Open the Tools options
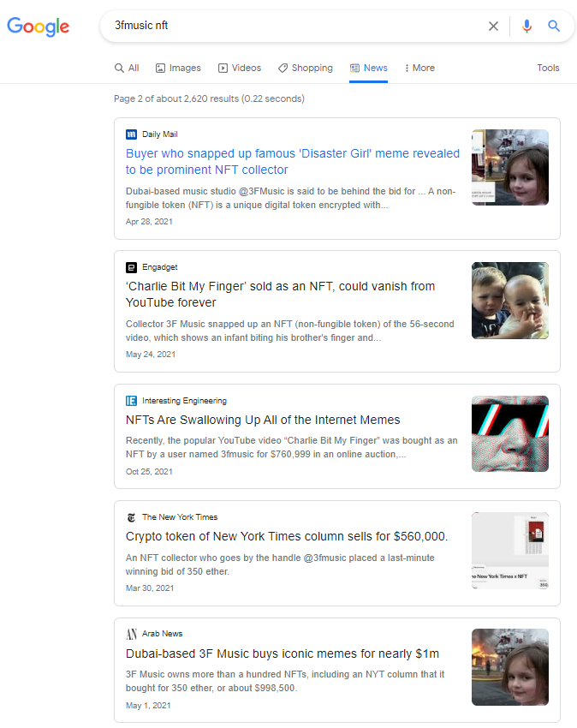Viewport: 577px width, 728px height. [x=548, y=68]
